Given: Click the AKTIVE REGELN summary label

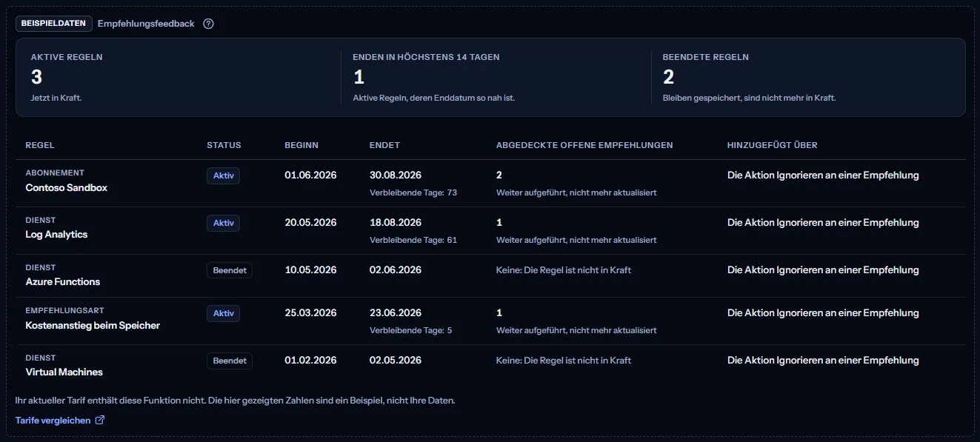Looking at the screenshot, I should click(x=67, y=57).
